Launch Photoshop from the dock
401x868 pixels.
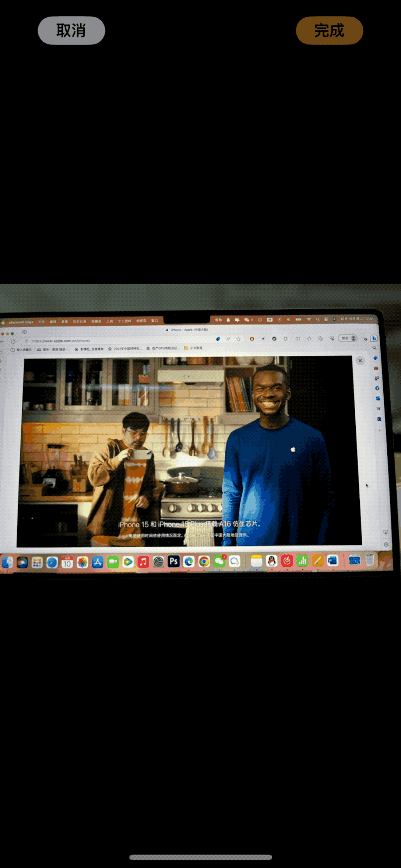coord(174,562)
